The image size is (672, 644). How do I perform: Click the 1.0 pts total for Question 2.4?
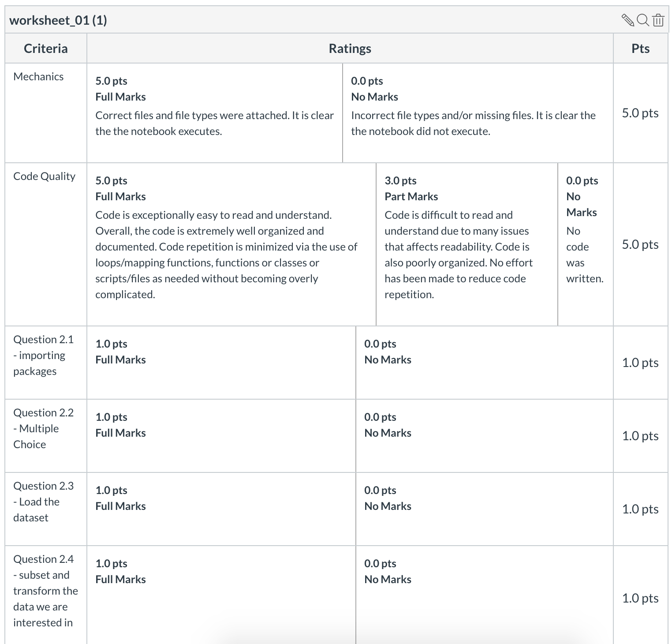pyautogui.click(x=640, y=598)
